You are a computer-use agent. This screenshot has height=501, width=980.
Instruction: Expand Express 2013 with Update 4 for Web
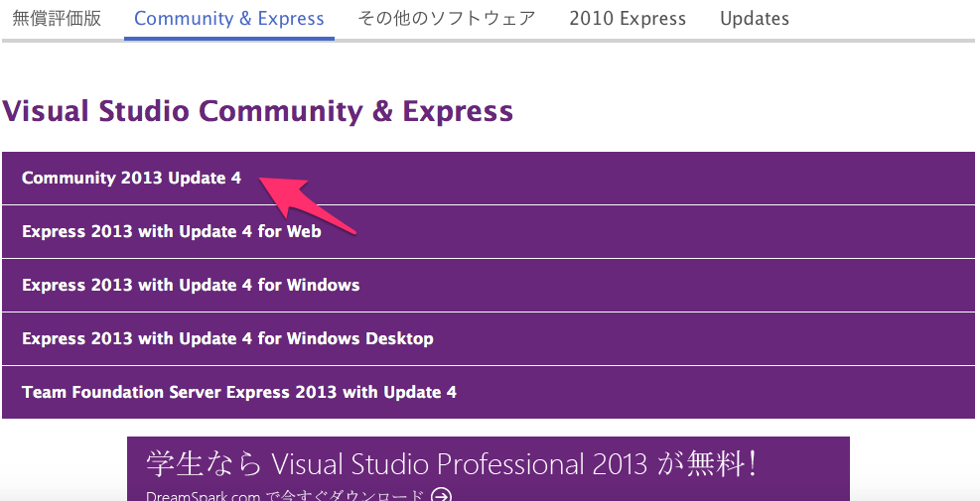click(489, 232)
